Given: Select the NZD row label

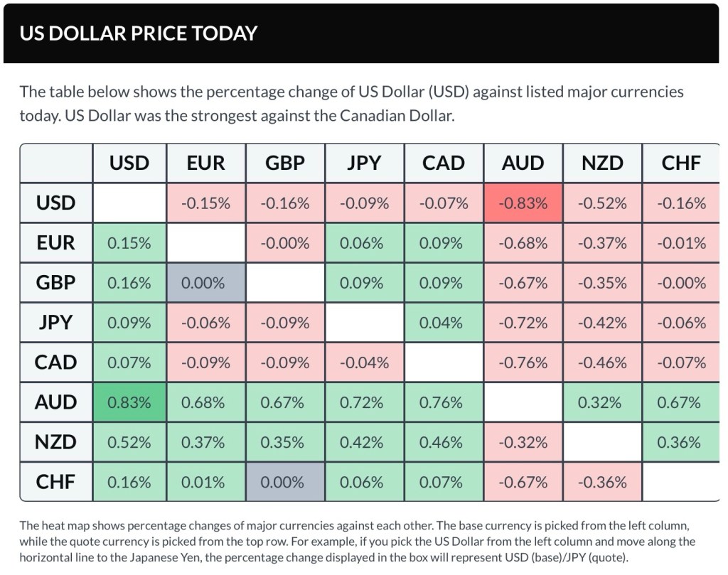Looking at the screenshot, I should pyautogui.click(x=56, y=442).
